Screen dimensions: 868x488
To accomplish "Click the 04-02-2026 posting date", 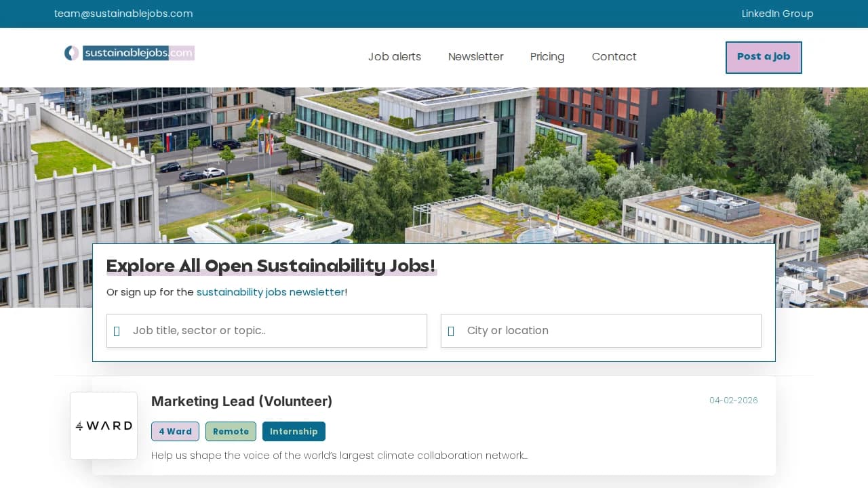I will point(733,401).
